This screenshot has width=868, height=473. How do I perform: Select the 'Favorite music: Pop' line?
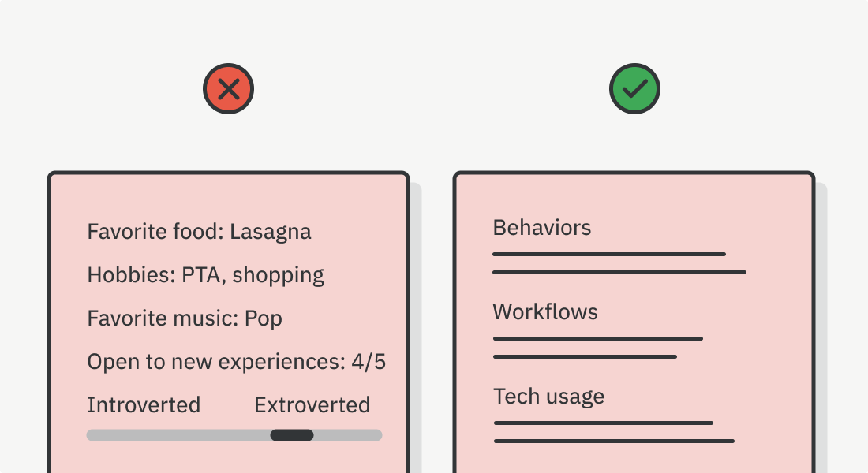(x=185, y=318)
